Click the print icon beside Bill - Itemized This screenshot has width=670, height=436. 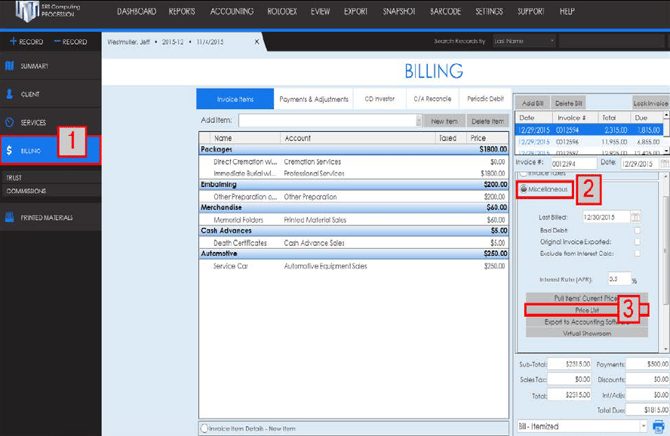(659, 427)
